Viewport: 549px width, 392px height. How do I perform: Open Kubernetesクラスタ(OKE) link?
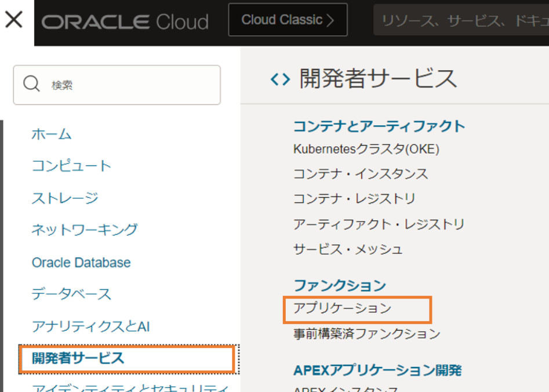coord(366,149)
